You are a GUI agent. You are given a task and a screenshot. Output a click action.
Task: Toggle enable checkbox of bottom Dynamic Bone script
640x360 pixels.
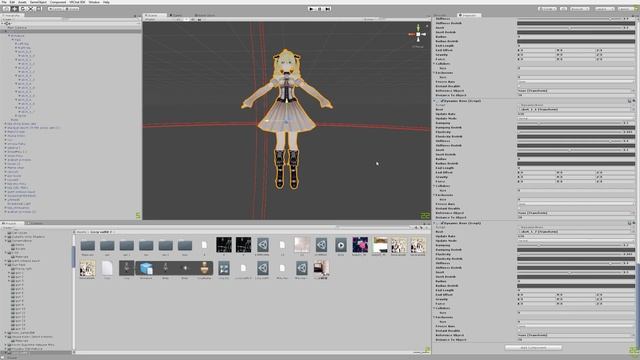[x=442, y=223]
